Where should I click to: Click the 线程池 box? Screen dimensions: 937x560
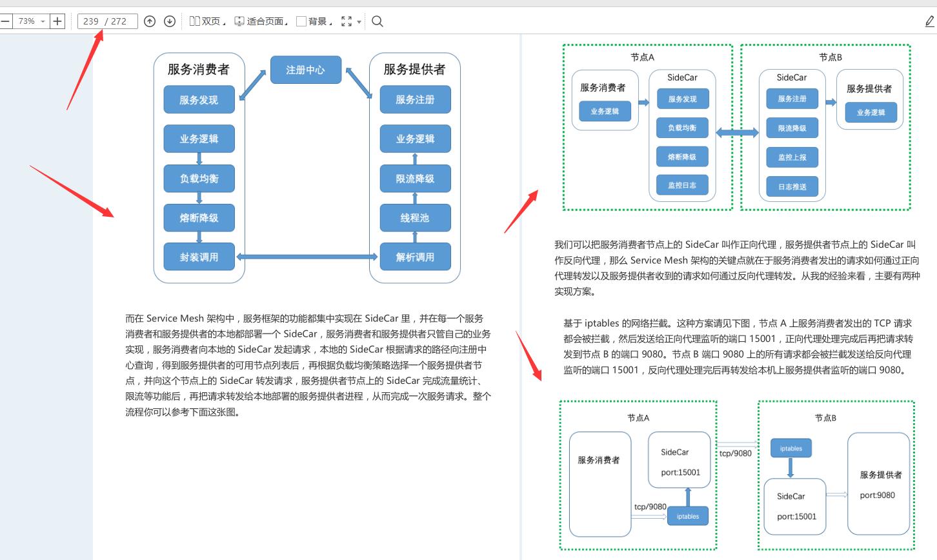tap(415, 218)
